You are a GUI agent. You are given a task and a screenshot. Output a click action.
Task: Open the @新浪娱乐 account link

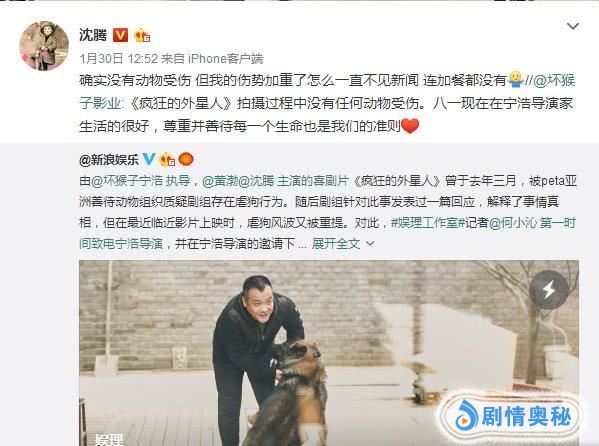coord(109,160)
